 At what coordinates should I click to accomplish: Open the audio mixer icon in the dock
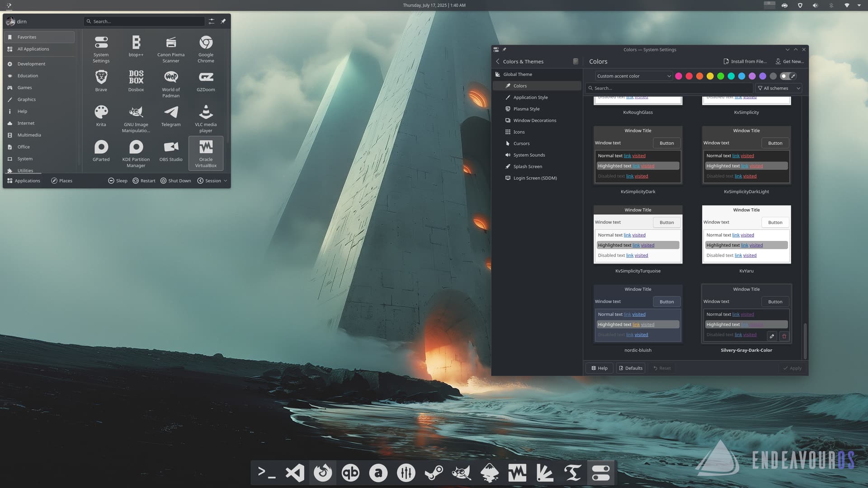tap(406, 473)
